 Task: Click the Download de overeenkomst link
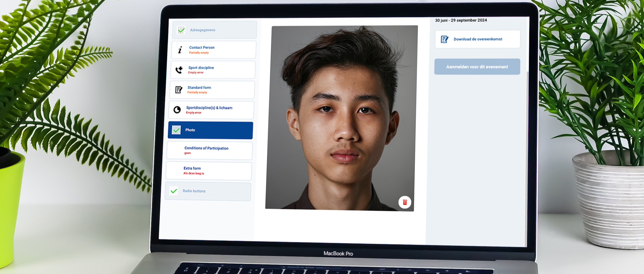[x=478, y=39]
